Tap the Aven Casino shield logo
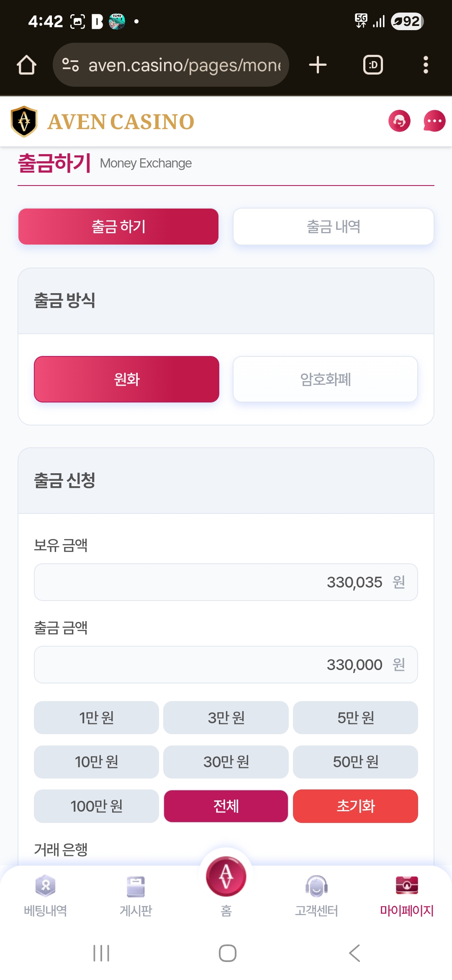The height and width of the screenshot is (980, 452). [x=24, y=121]
